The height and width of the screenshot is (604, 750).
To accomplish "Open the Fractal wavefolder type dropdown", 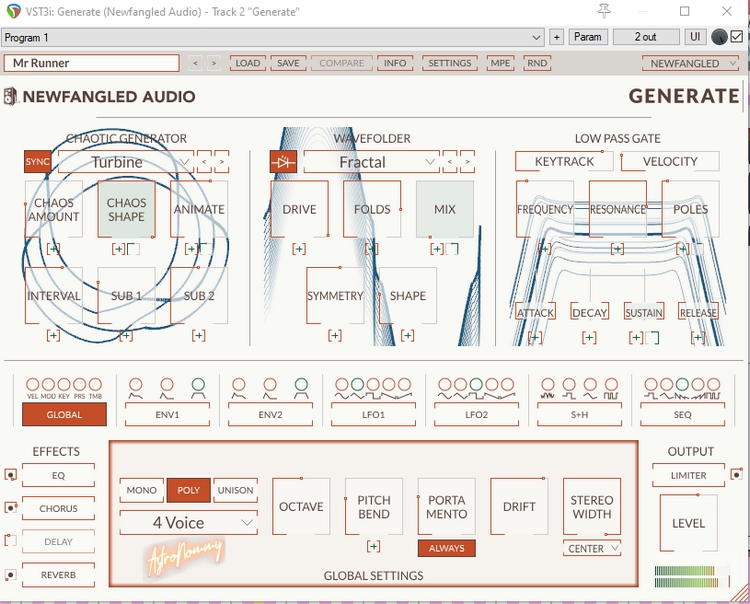I will (x=372, y=162).
